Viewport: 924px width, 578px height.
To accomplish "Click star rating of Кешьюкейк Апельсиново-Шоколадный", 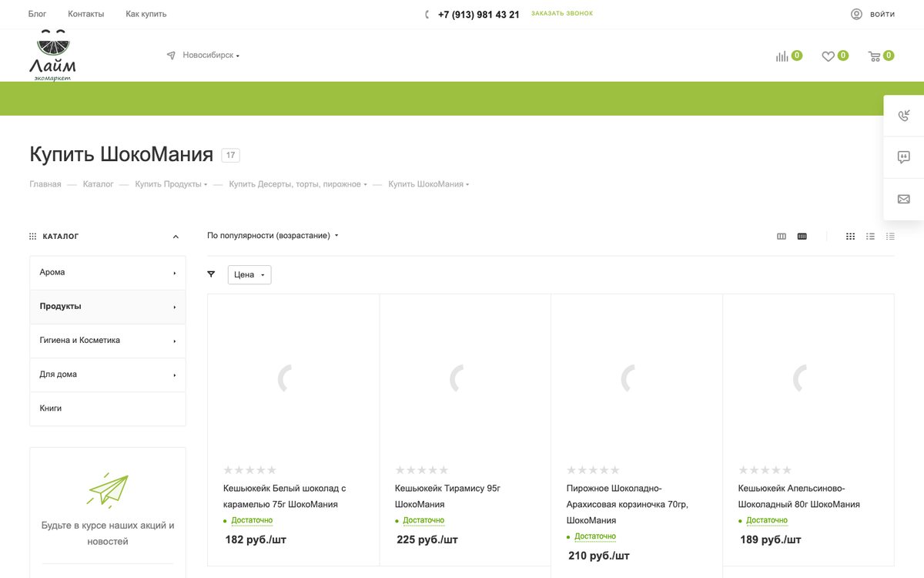I will click(x=765, y=470).
